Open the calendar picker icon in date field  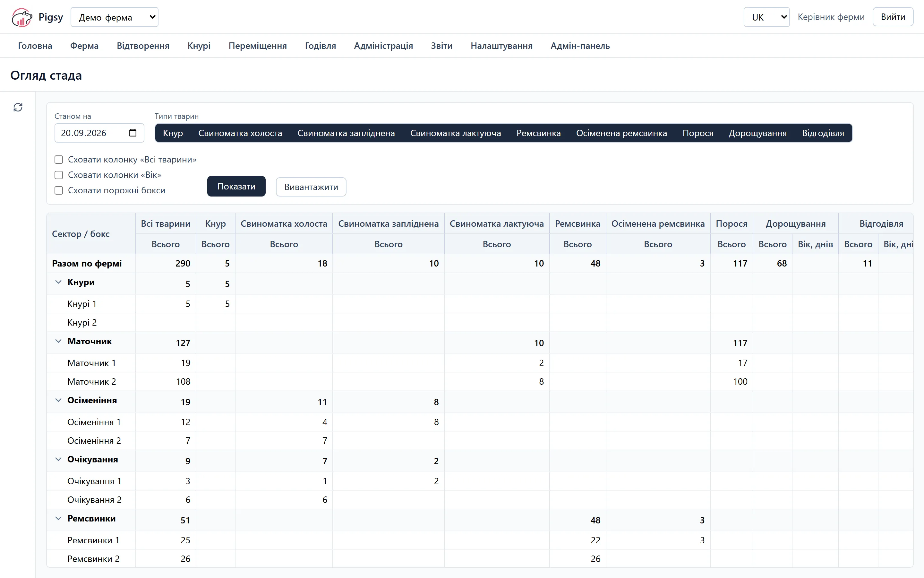click(133, 133)
